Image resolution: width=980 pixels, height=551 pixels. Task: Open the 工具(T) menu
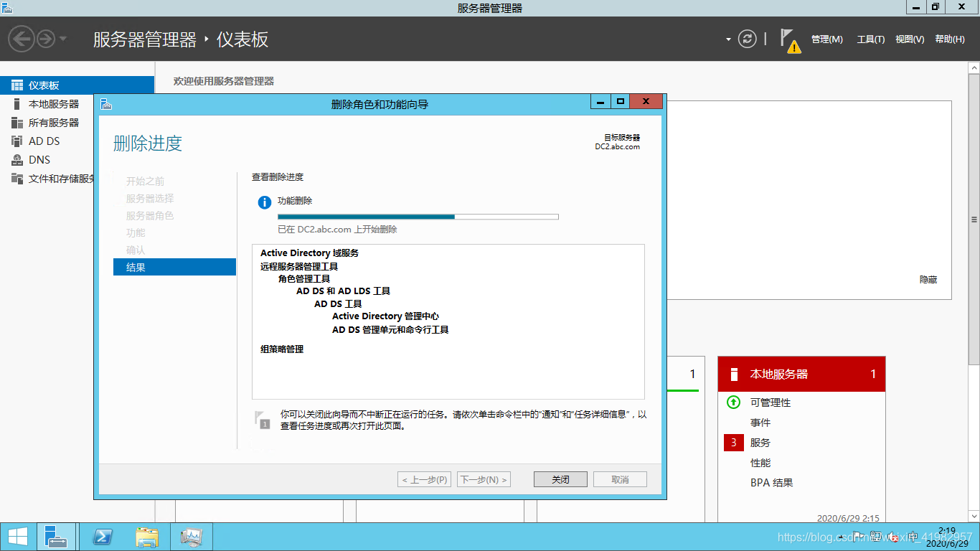coord(871,39)
